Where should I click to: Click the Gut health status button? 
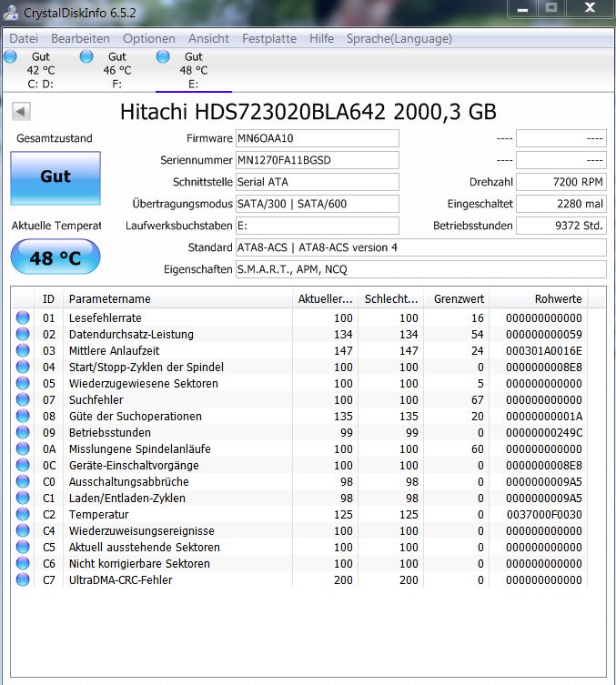pyautogui.click(x=56, y=178)
